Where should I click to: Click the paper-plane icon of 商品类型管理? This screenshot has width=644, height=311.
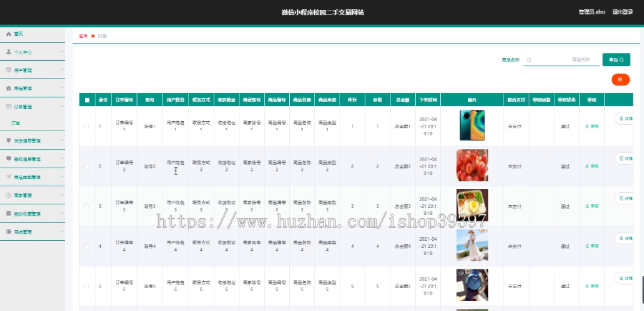[9, 177]
